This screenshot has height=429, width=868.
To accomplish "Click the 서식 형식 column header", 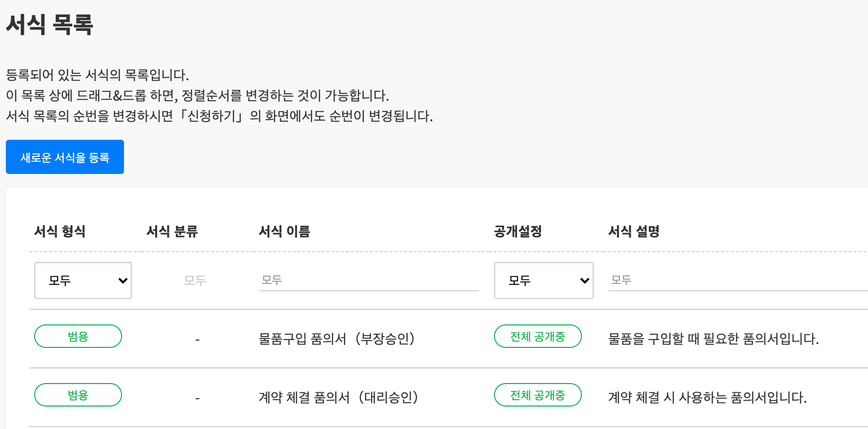I will [60, 231].
